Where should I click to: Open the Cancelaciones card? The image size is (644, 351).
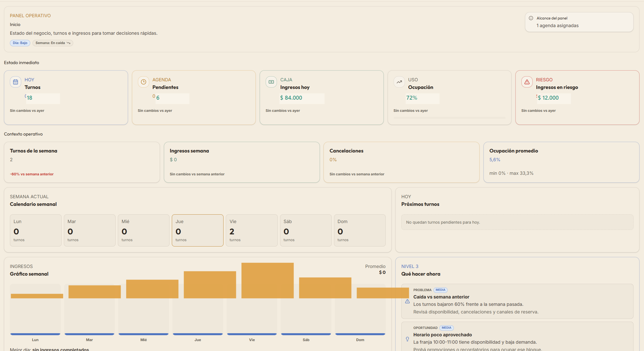pos(402,162)
